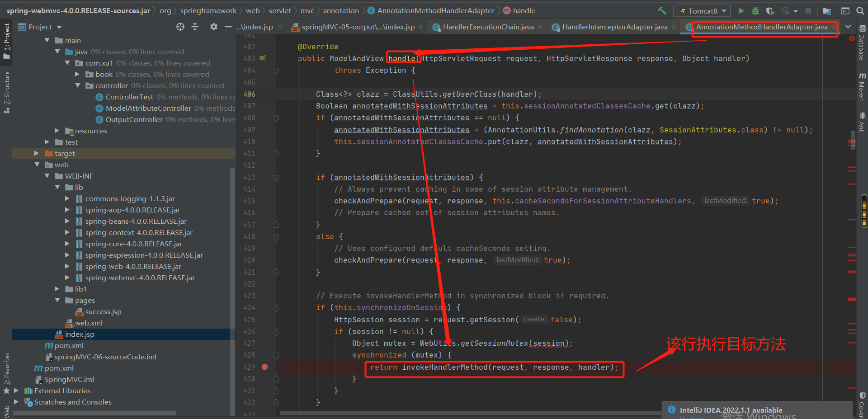Select OutputController class
Viewport: 868px width, 419px height.
pyautogui.click(x=134, y=119)
